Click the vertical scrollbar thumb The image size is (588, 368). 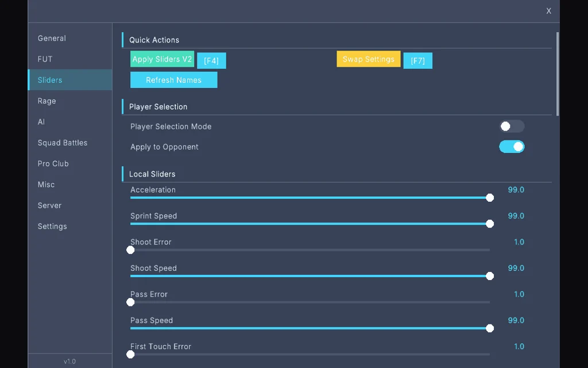pyautogui.click(x=558, y=74)
